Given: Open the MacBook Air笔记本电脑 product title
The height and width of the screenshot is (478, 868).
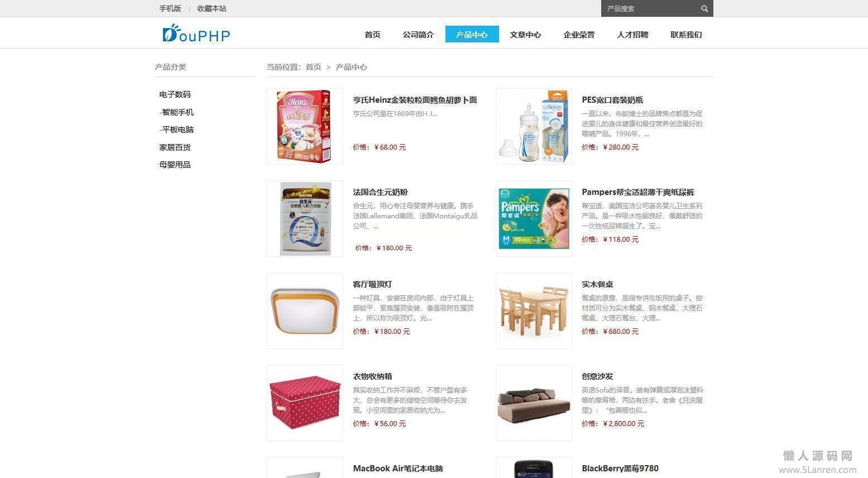Looking at the screenshot, I should tap(398, 469).
